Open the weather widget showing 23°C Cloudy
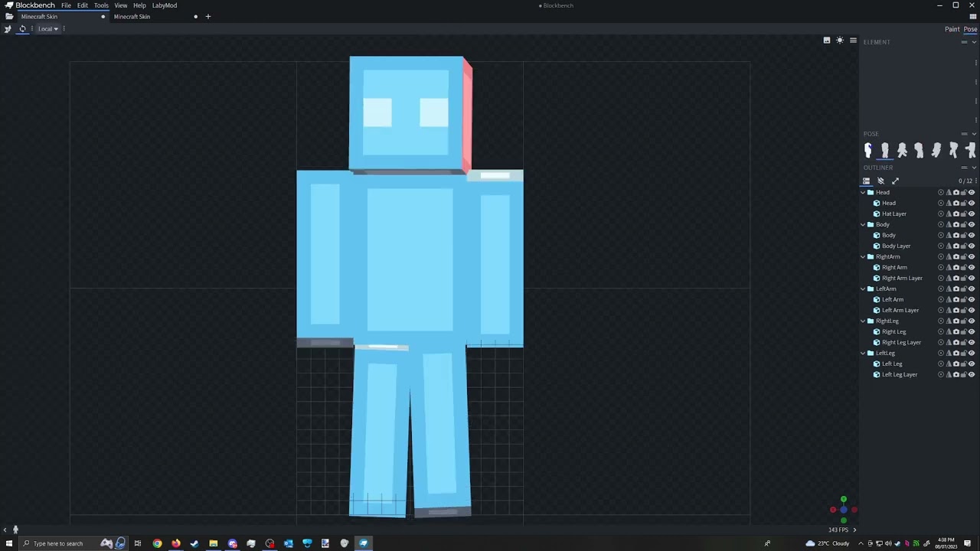Viewport: 980px width, 551px height. [x=828, y=543]
